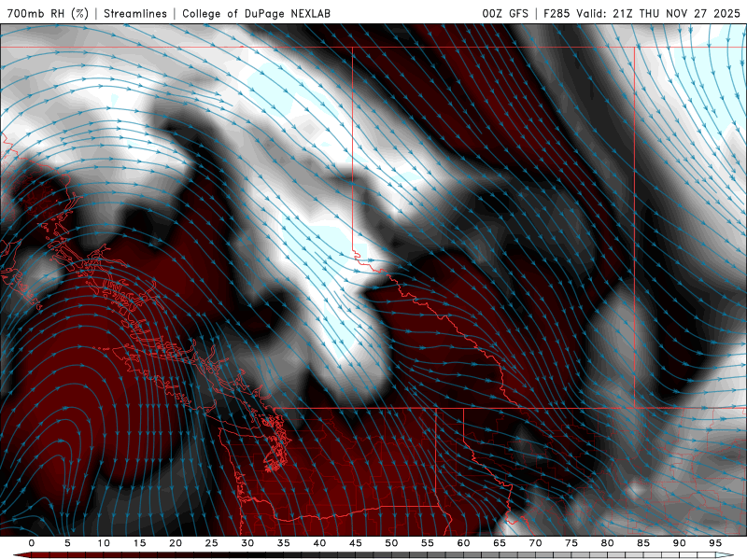Click the colorbar label "90"
The height and width of the screenshot is (560, 747).
pyautogui.click(x=680, y=543)
